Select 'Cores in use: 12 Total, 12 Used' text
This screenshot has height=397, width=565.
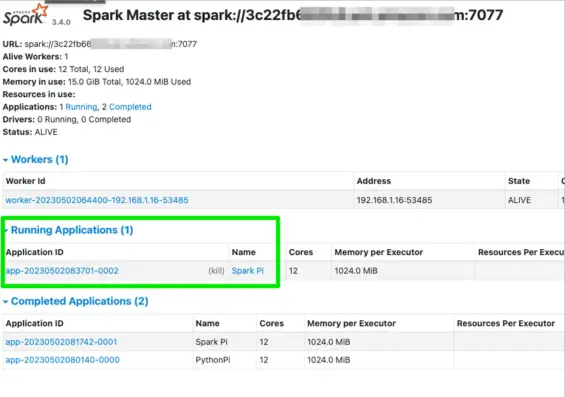click(x=63, y=69)
